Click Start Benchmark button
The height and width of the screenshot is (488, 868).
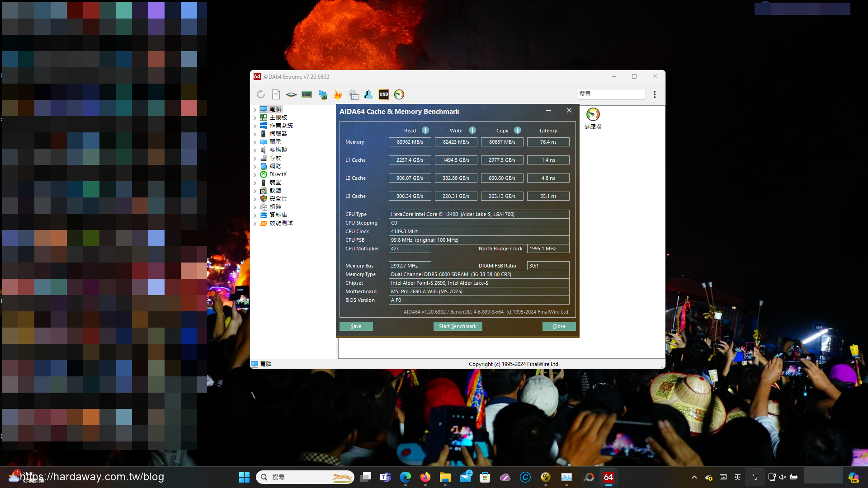point(458,326)
